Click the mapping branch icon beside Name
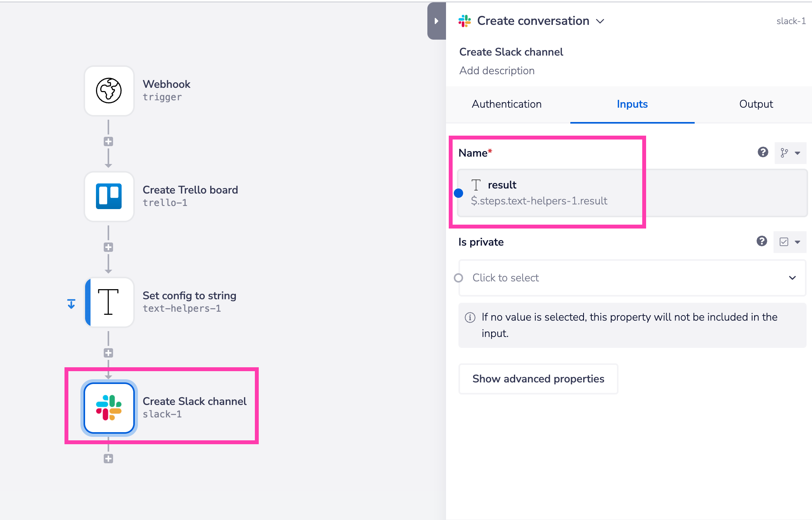Screen dimensions: 812x520 (785, 153)
